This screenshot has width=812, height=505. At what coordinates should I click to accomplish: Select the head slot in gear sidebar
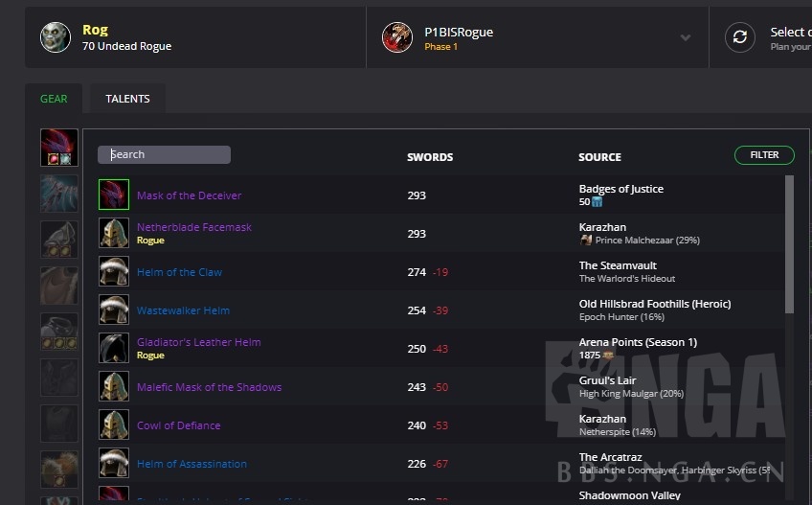point(59,148)
